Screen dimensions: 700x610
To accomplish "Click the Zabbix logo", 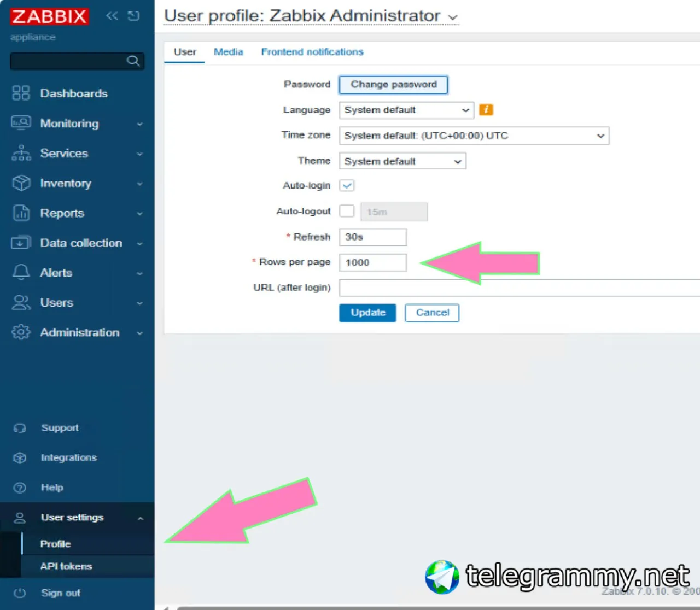I will 49,16.
